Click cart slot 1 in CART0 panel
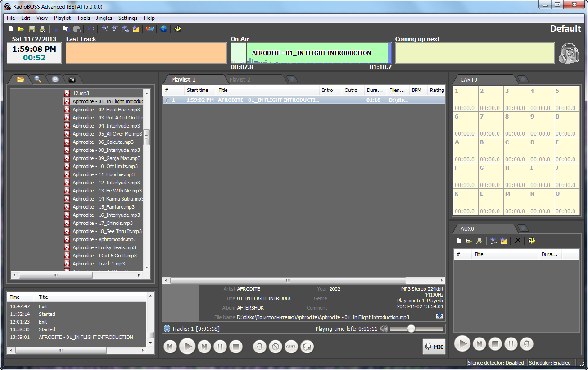This screenshot has width=588, height=370. coord(465,99)
